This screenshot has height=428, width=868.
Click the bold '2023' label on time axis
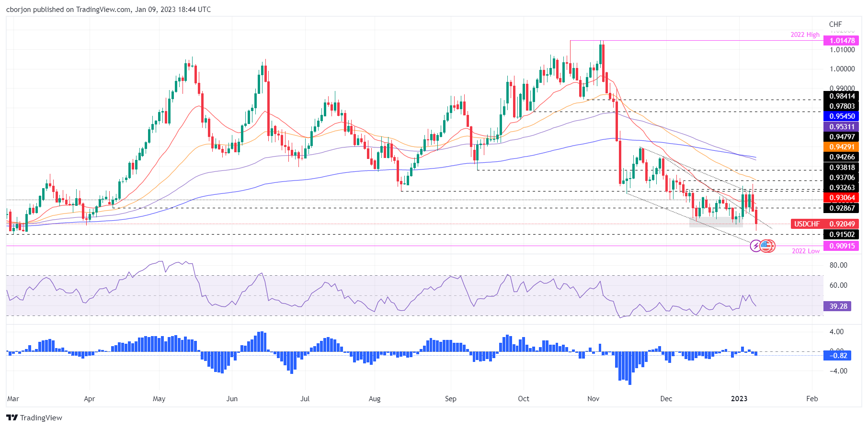coord(739,399)
